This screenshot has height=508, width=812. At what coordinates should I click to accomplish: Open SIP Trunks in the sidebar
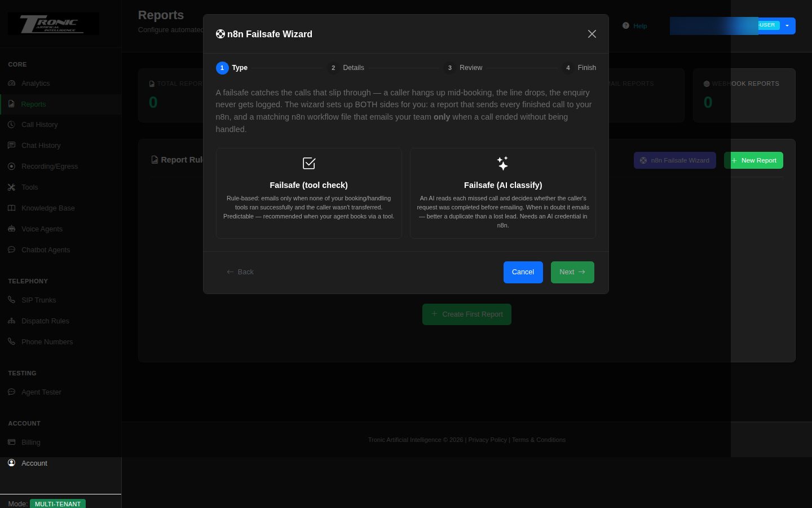click(x=60, y=300)
